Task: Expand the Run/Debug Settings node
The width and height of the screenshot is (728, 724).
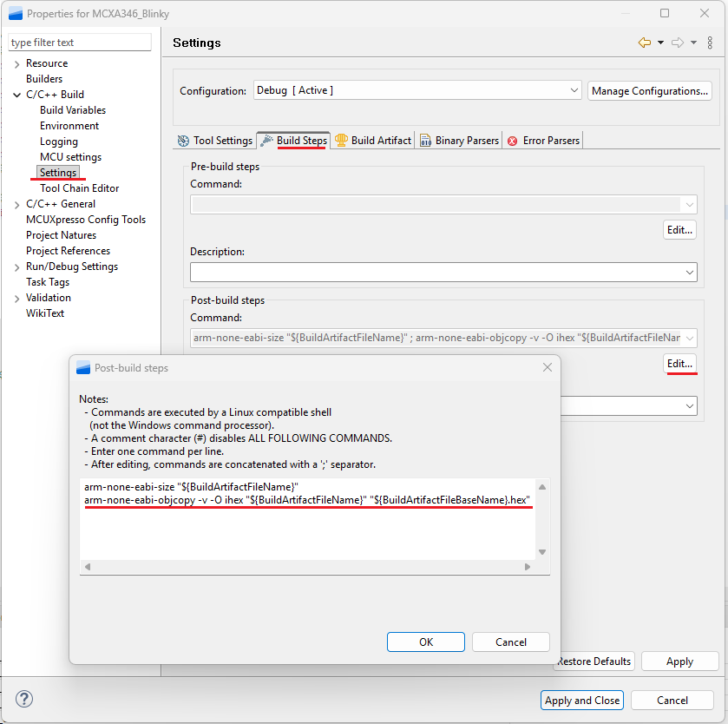Action: point(16,267)
